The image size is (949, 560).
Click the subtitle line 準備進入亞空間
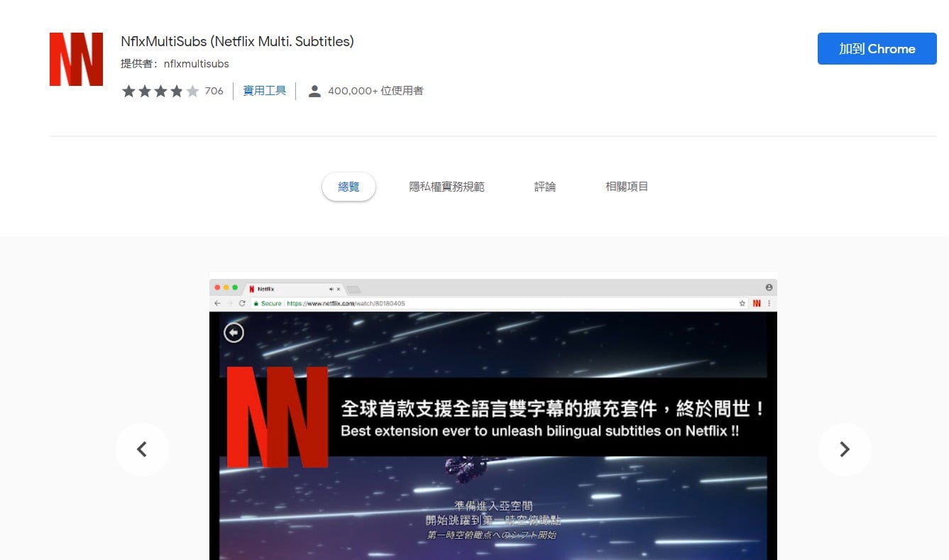[x=493, y=506]
